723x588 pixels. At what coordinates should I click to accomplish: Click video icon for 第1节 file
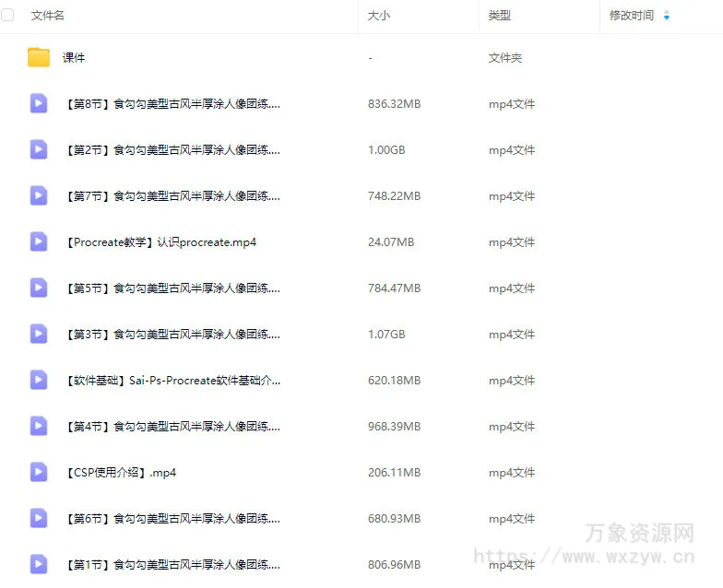coord(39,564)
